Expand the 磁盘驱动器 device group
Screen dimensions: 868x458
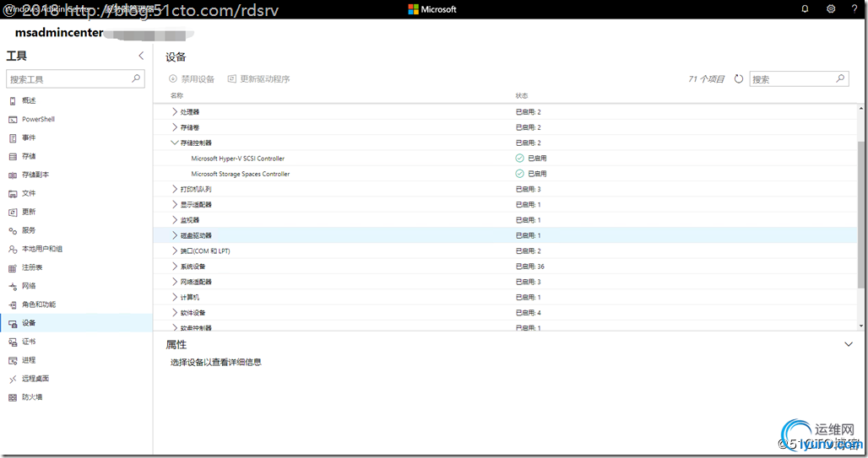point(175,235)
